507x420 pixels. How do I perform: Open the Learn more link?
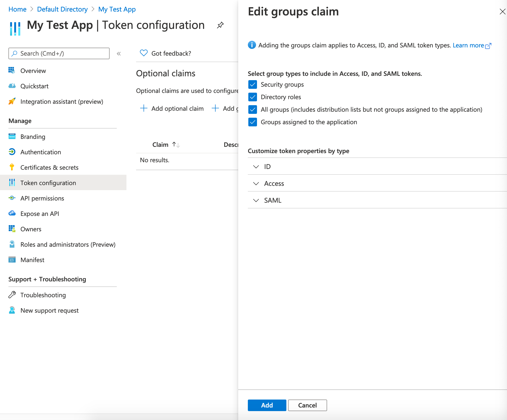469,45
